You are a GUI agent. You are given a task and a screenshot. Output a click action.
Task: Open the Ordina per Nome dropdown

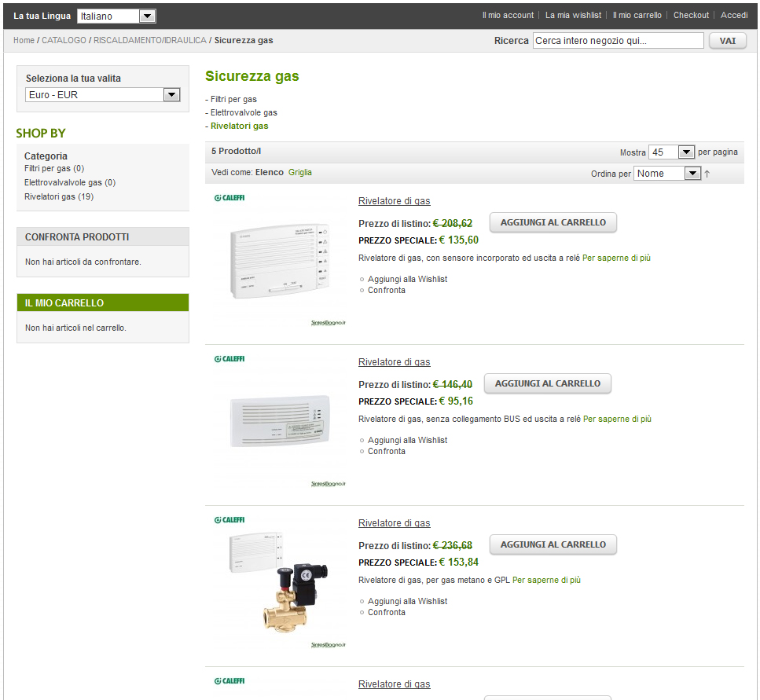pos(667,174)
